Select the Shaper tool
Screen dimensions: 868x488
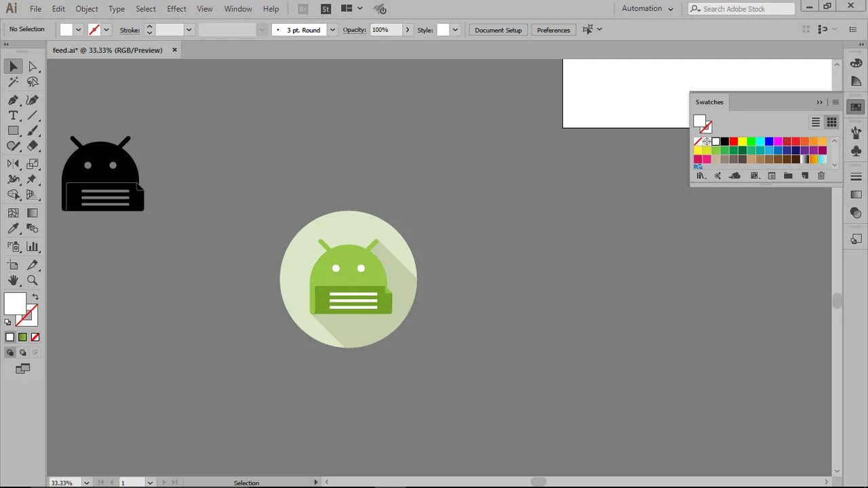pyautogui.click(x=14, y=146)
